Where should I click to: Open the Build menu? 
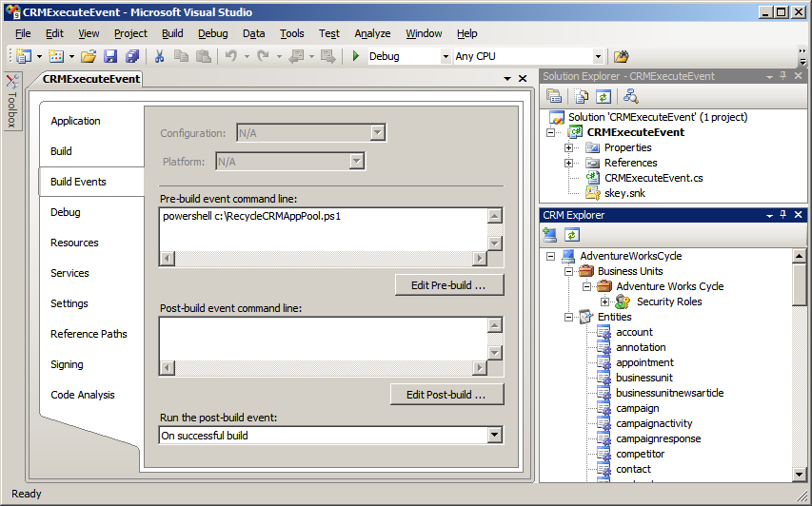click(x=172, y=33)
